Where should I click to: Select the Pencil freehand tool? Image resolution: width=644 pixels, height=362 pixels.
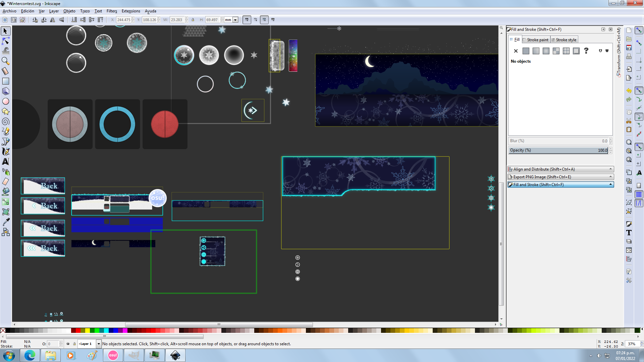(x=5, y=131)
